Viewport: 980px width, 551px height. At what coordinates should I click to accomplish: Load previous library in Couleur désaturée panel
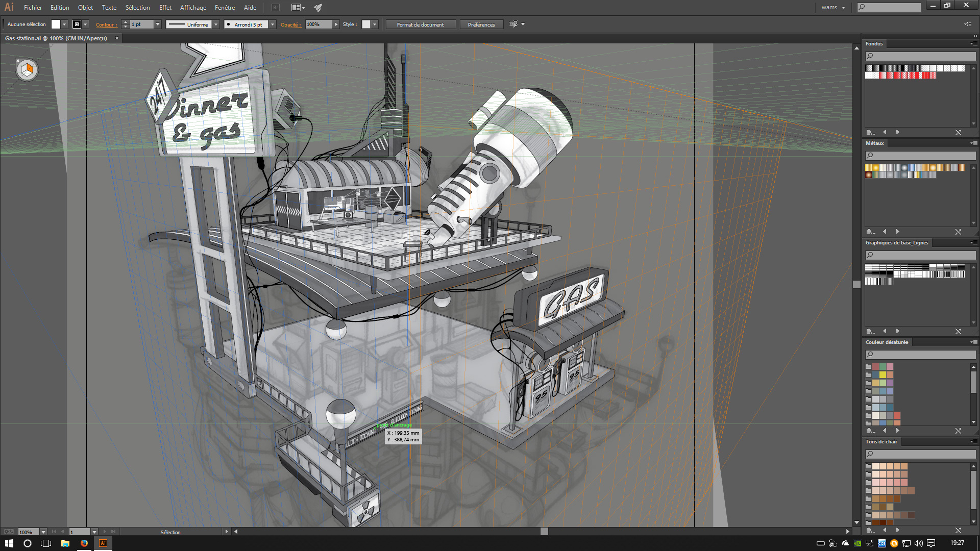point(885,431)
